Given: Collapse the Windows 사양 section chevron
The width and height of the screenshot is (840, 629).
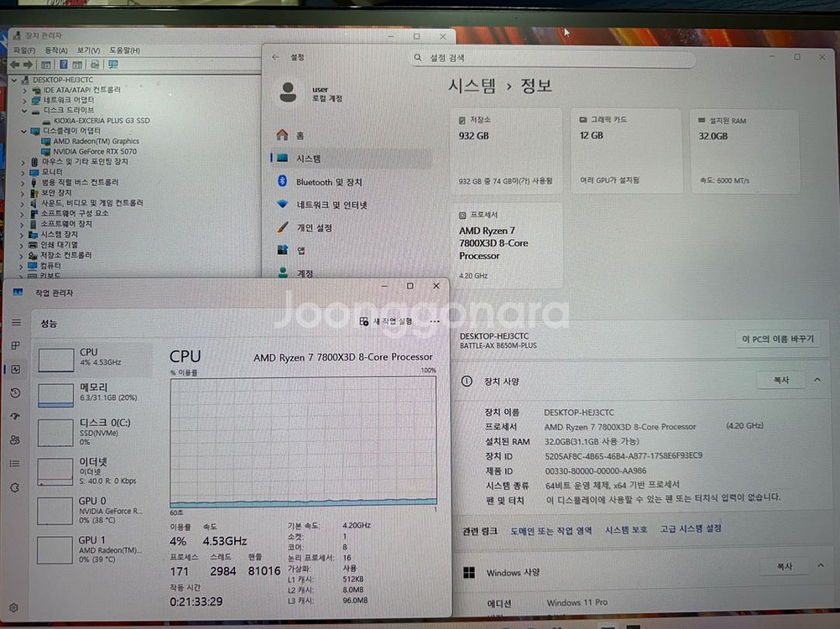Looking at the screenshot, I should point(821,565).
